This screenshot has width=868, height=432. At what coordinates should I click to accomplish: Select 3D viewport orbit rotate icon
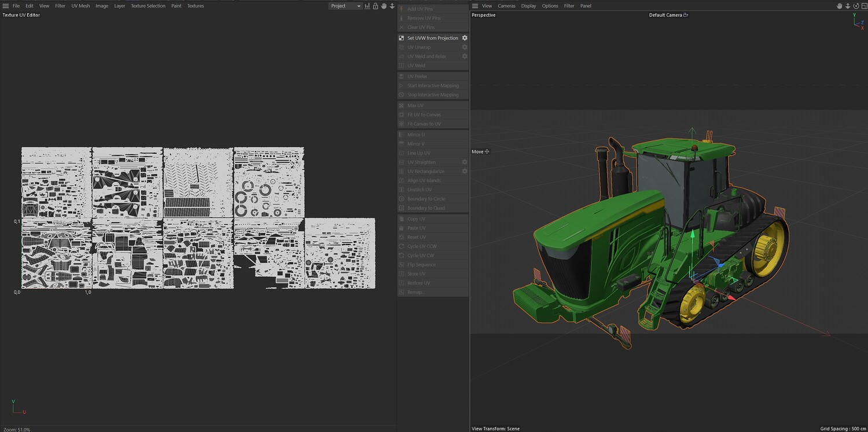(x=856, y=6)
